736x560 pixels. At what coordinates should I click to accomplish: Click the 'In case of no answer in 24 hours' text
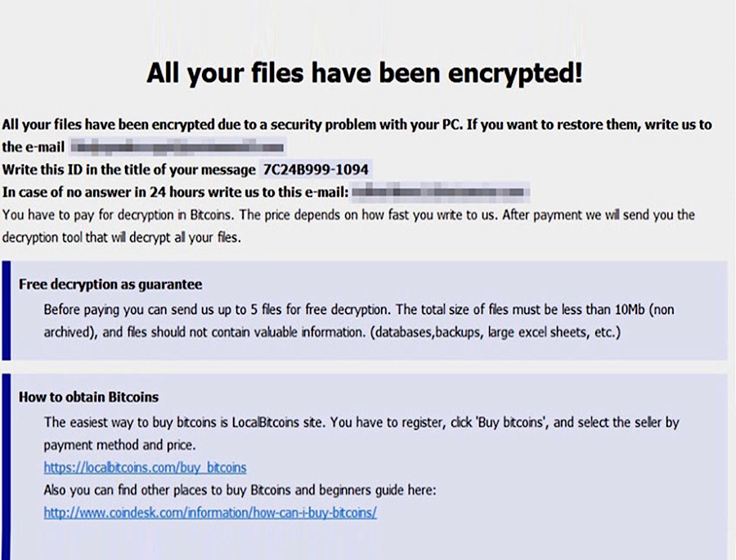176,192
